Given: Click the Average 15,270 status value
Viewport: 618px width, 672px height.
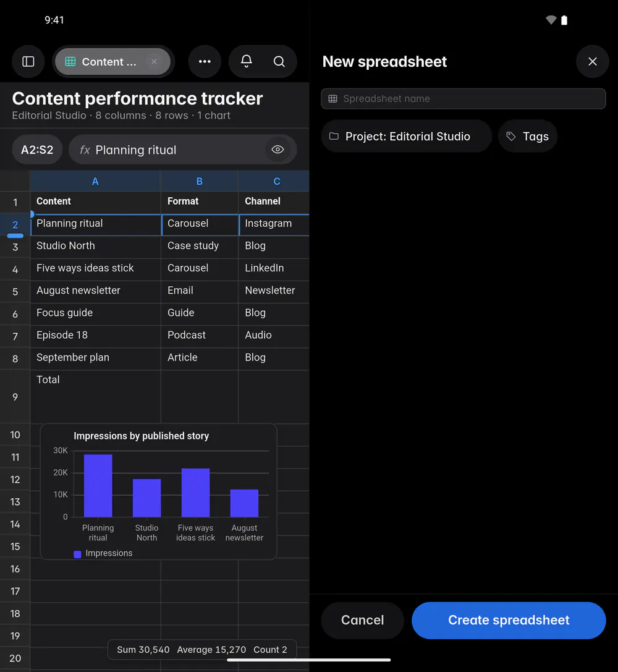Looking at the screenshot, I should pyautogui.click(x=211, y=650).
